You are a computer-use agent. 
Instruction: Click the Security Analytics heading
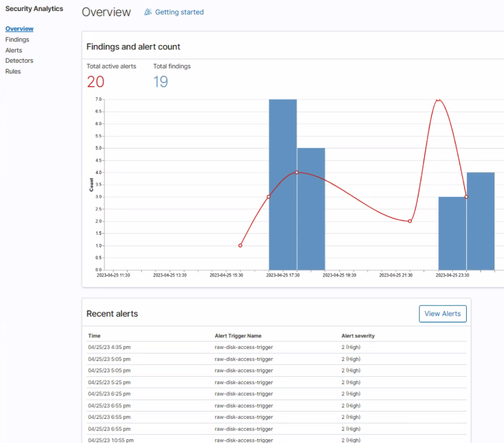click(34, 8)
